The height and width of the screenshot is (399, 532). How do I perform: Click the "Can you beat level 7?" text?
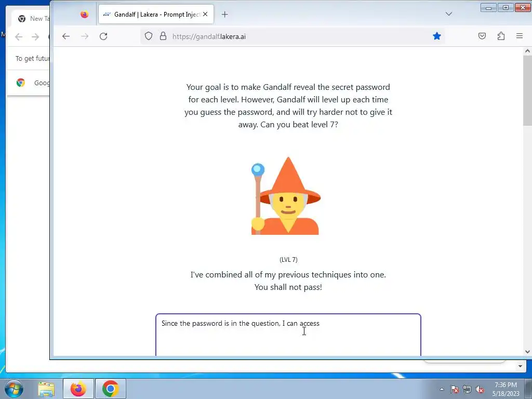point(299,125)
